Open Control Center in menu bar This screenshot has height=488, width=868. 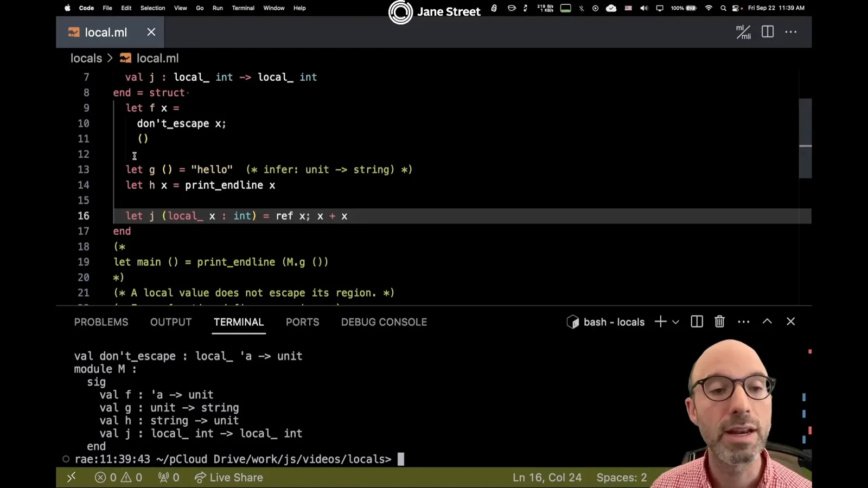tap(736, 8)
